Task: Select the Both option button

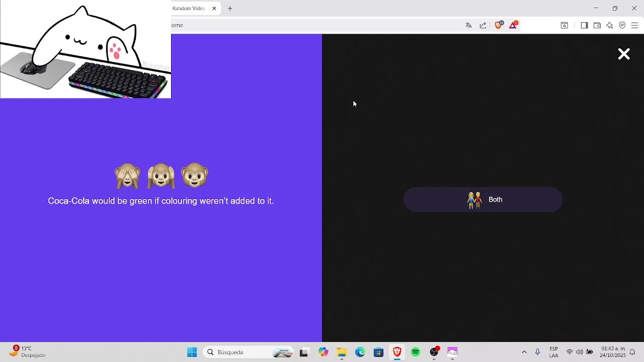Action: point(483,200)
